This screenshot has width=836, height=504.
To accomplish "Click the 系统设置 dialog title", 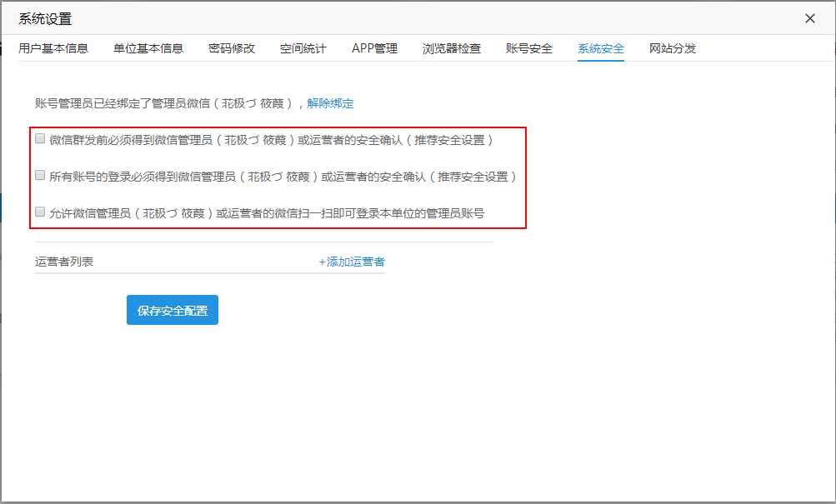I will 45,19.
